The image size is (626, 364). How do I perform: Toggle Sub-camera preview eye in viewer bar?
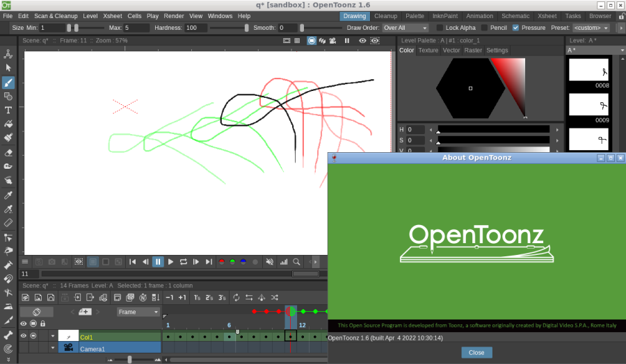pyautogui.click(x=375, y=41)
